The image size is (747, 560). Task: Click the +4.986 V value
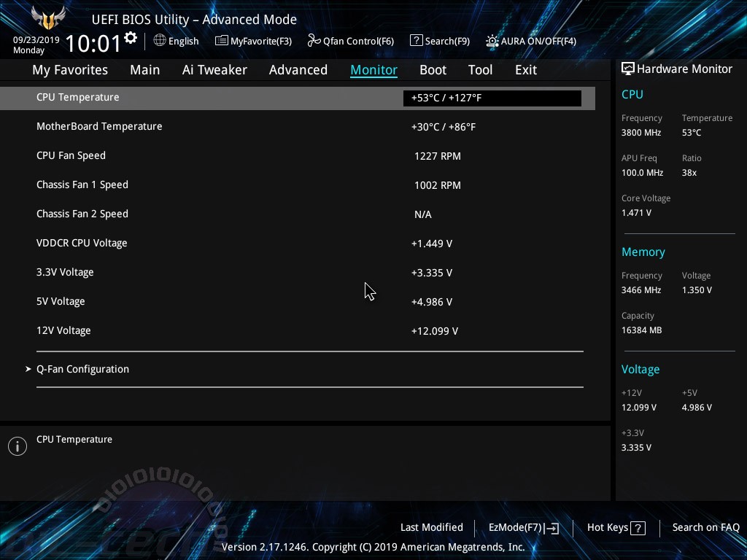coord(432,302)
